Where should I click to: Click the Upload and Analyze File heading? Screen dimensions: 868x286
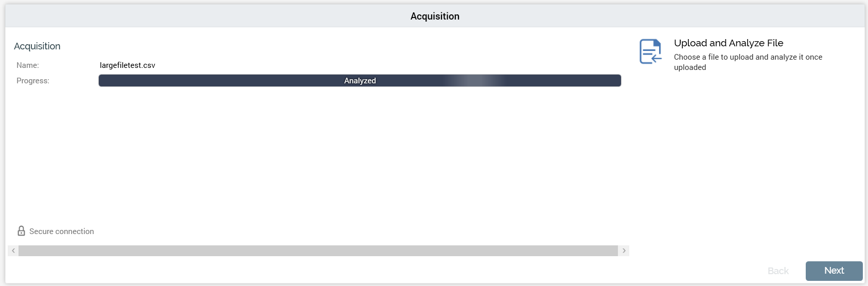(728, 43)
